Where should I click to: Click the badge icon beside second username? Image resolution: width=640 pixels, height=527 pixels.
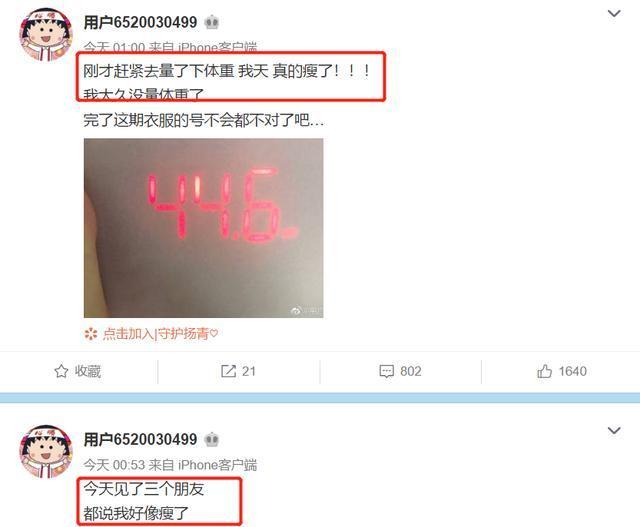point(211,439)
